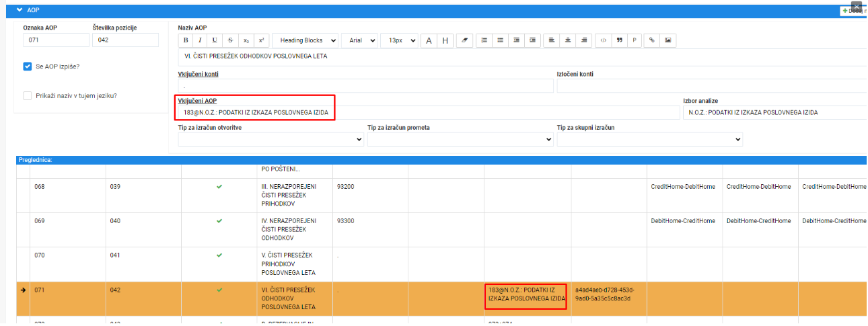Apply subscript formatting in the editor toolbar
Screen dimensions: 868x326
click(x=246, y=40)
